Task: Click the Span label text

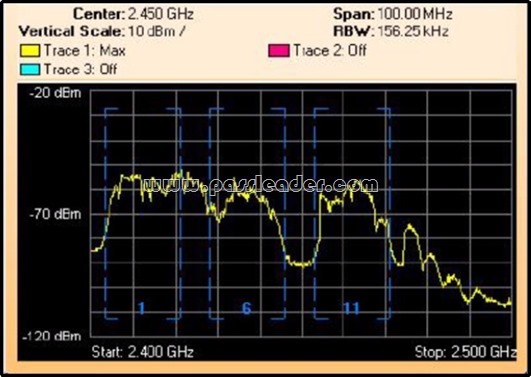Action: pyautogui.click(x=354, y=14)
